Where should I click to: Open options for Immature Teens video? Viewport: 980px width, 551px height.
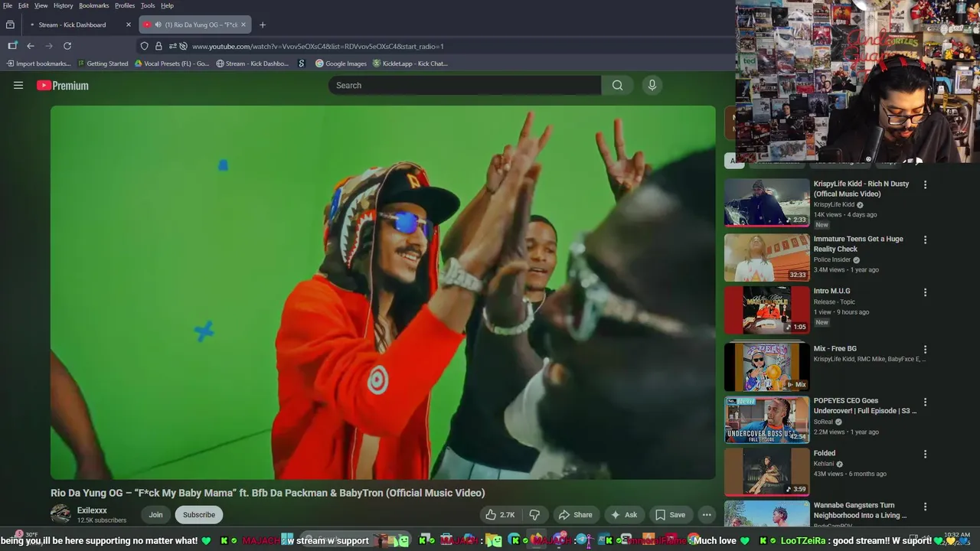pyautogui.click(x=925, y=240)
